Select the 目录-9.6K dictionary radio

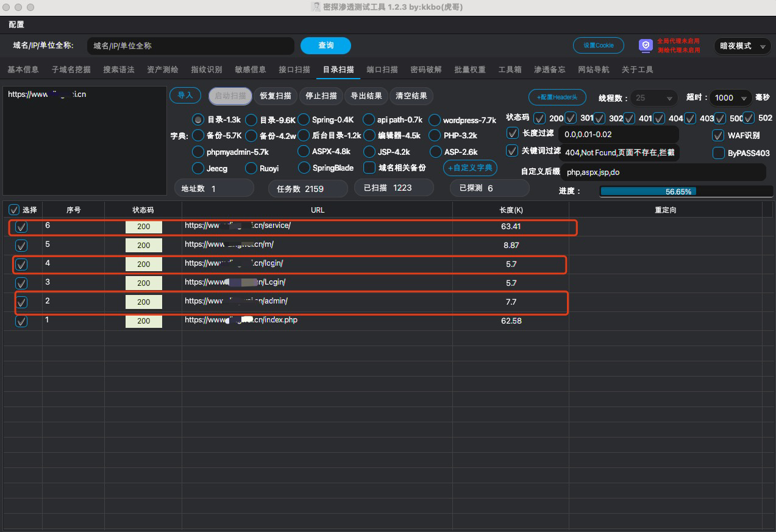[251, 119]
